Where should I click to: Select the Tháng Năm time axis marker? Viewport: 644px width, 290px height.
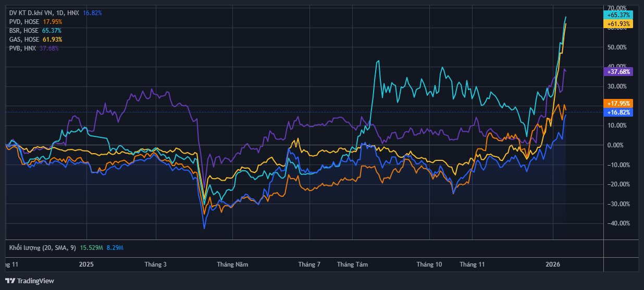(233, 264)
